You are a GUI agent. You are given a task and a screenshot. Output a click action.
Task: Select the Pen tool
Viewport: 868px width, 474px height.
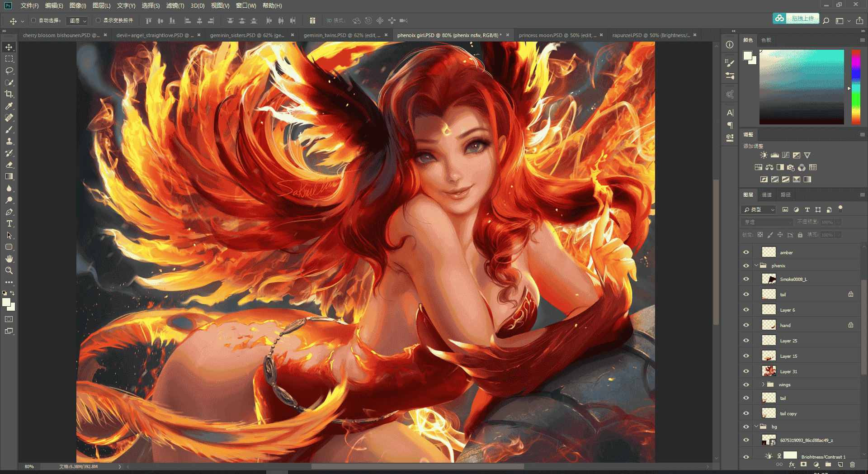coord(9,212)
